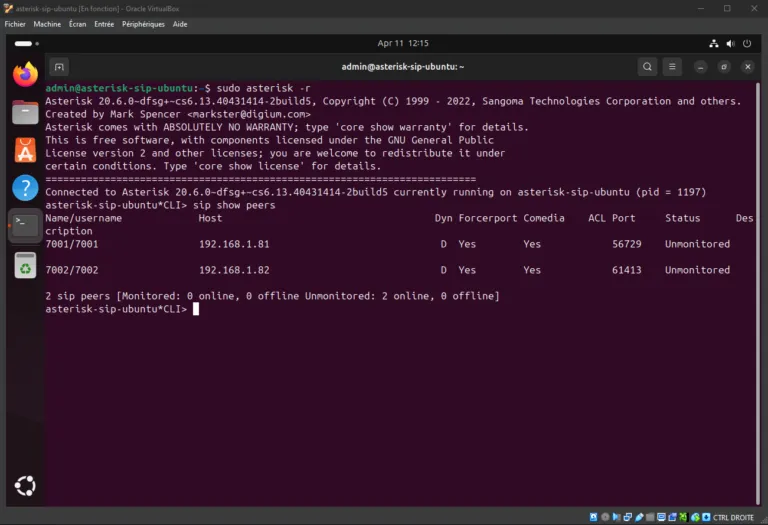Click port value 56729
768x525 pixels.
tap(626, 244)
